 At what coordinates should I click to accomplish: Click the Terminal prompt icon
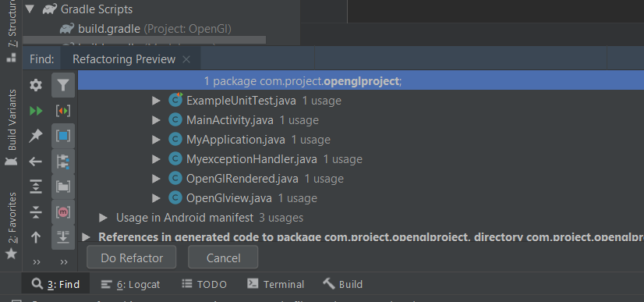[253, 283]
